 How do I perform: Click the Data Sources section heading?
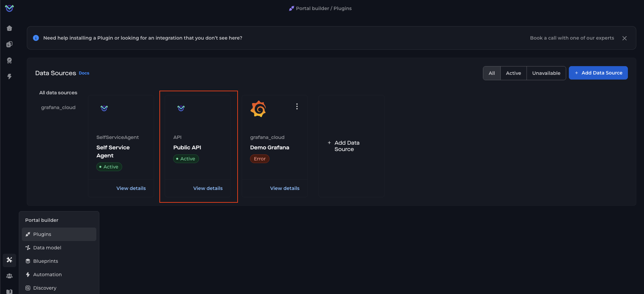(x=55, y=73)
